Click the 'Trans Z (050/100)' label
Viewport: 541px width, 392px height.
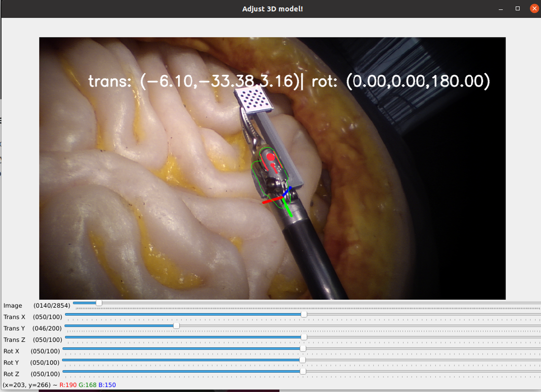pyautogui.click(x=33, y=339)
